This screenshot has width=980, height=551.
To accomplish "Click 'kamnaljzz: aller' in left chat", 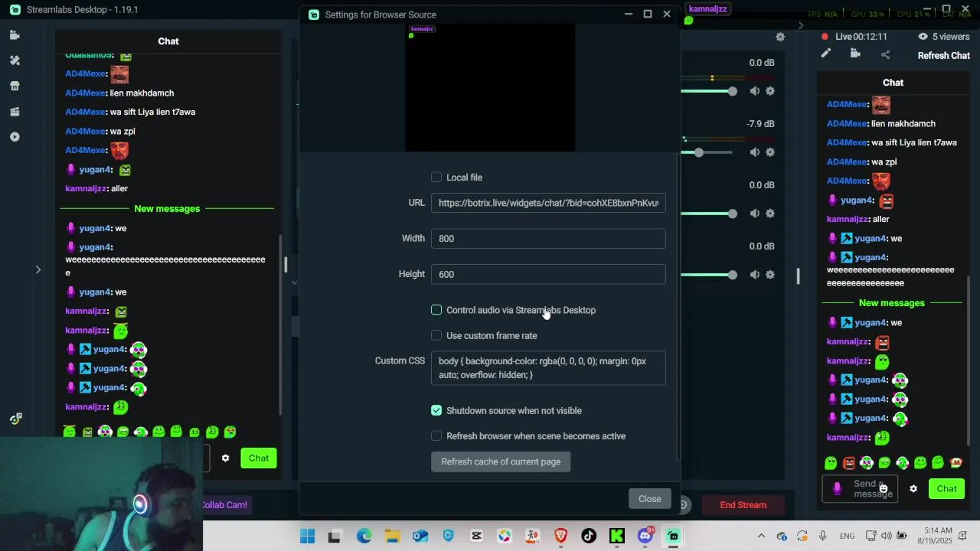I will (96, 189).
